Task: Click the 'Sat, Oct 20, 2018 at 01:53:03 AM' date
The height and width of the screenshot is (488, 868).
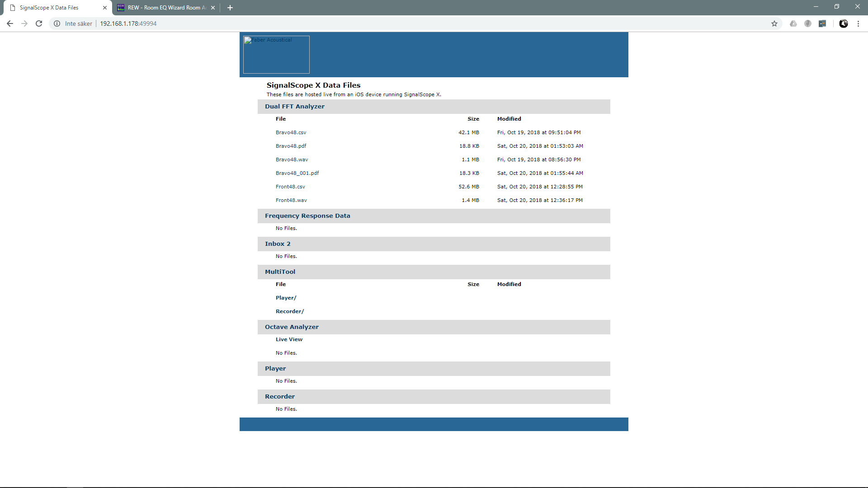Action: [x=540, y=146]
